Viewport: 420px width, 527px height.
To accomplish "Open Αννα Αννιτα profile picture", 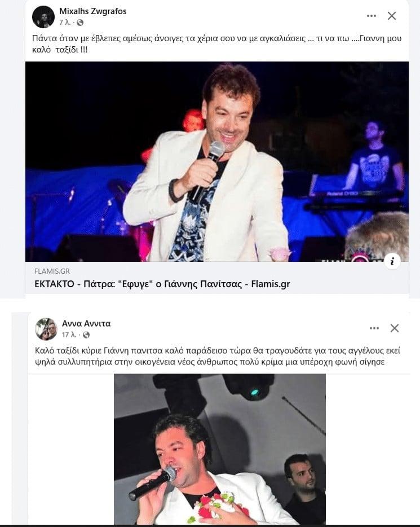I will pos(46,329).
